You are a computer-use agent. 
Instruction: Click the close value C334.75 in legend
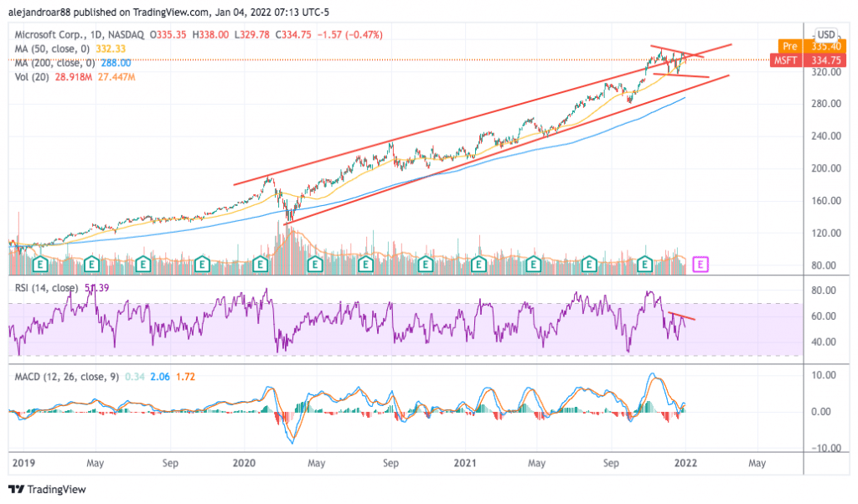coord(293,34)
